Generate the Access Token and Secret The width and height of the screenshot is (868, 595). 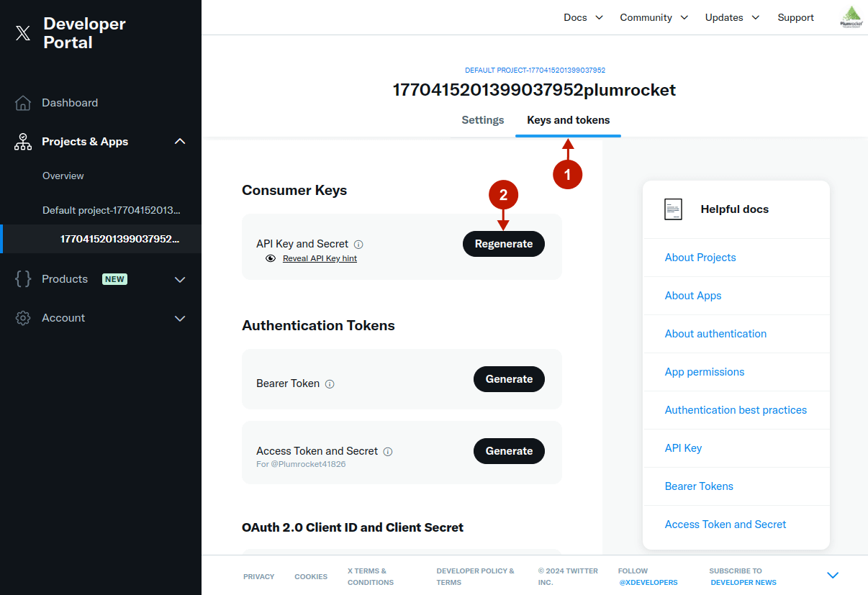(509, 451)
